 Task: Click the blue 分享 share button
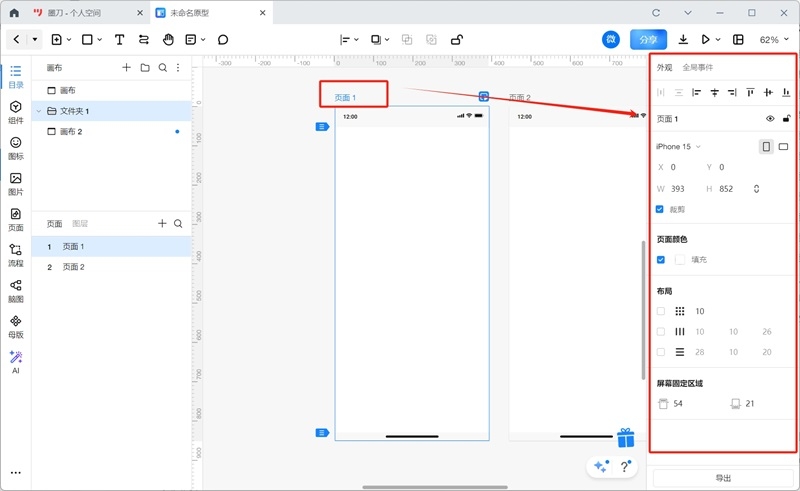point(648,39)
